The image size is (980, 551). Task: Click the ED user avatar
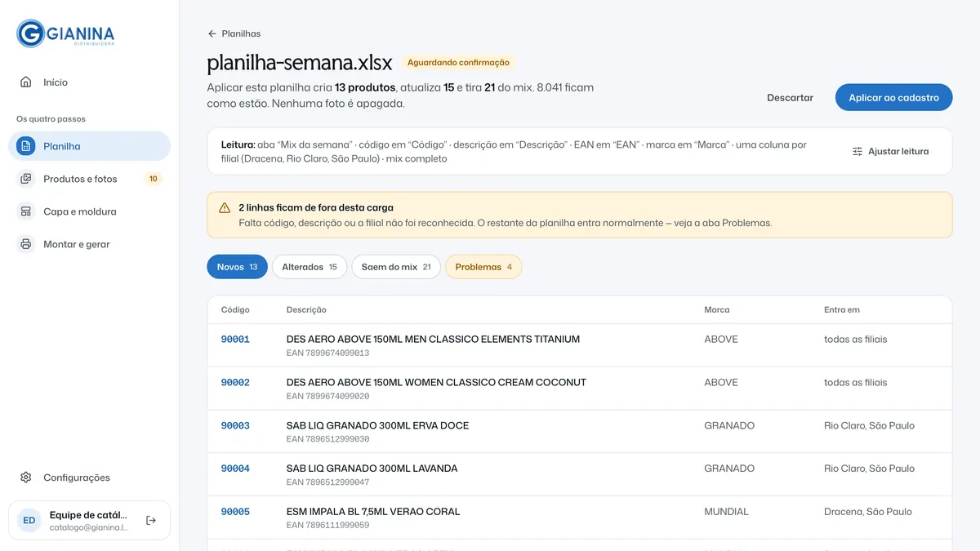coord(29,520)
